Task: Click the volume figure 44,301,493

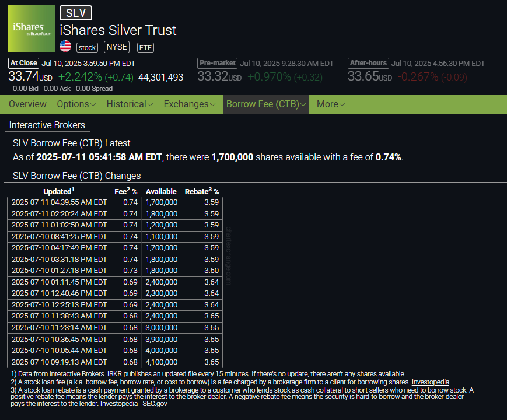Action: click(x=160, y=77)
